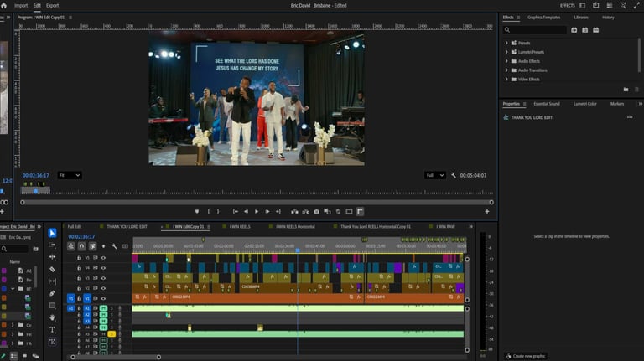
Task: Toggle the eye visibility for track V5
Action: pos(103,257)
